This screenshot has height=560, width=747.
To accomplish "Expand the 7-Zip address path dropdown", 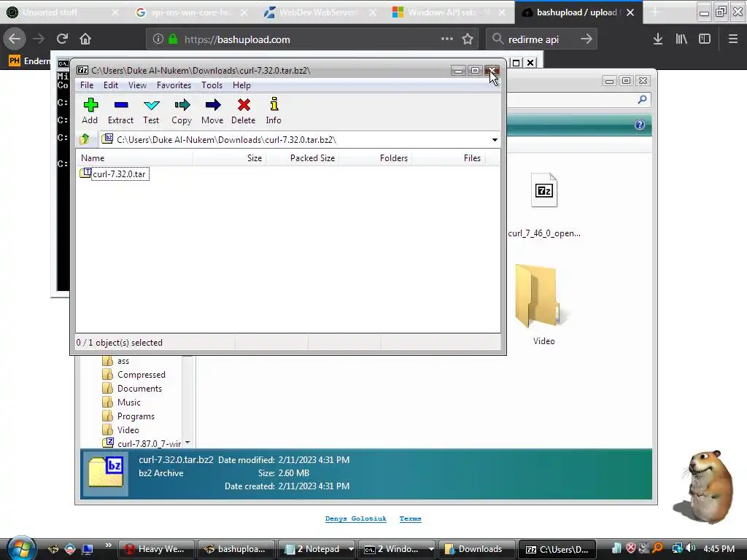I will [495, 139].
